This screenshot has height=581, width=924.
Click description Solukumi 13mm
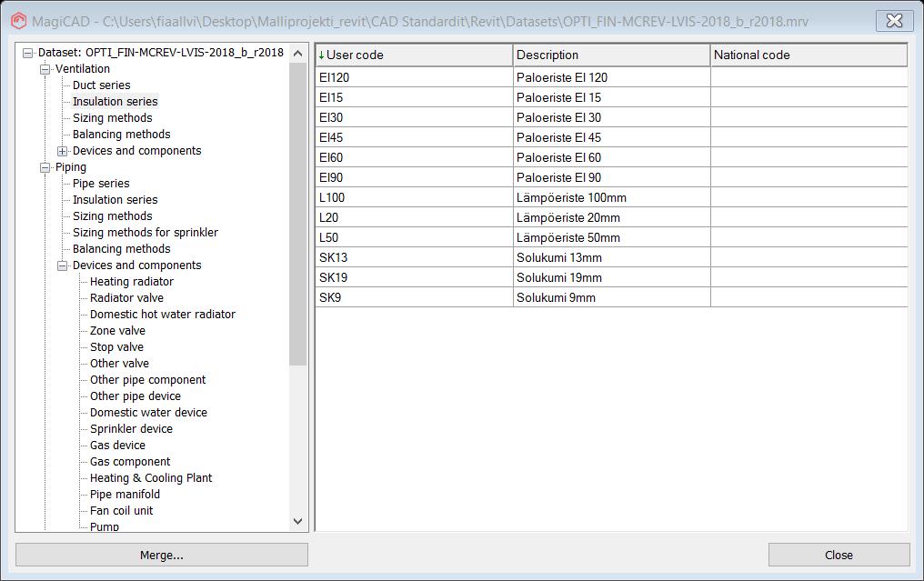point(558,258)
